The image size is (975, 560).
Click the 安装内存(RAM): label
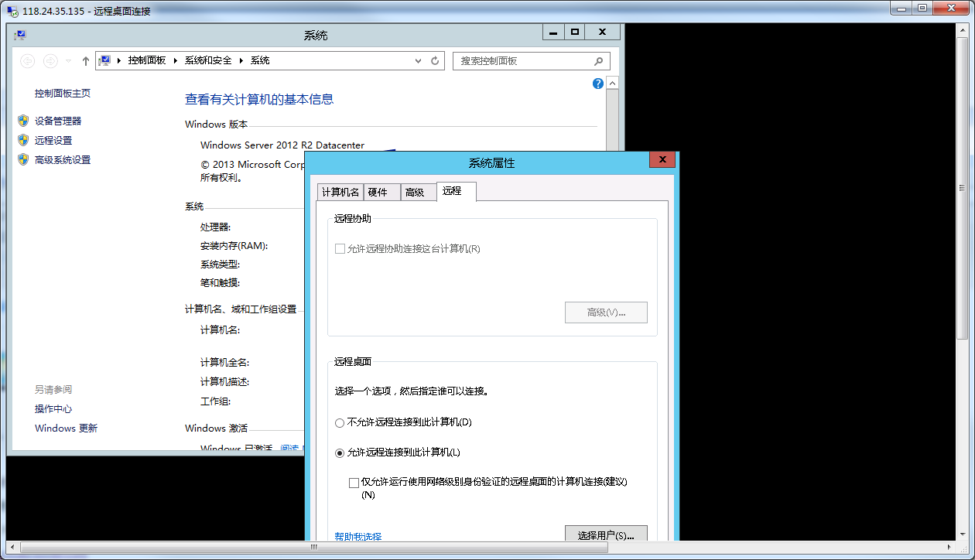pos(234,246)
